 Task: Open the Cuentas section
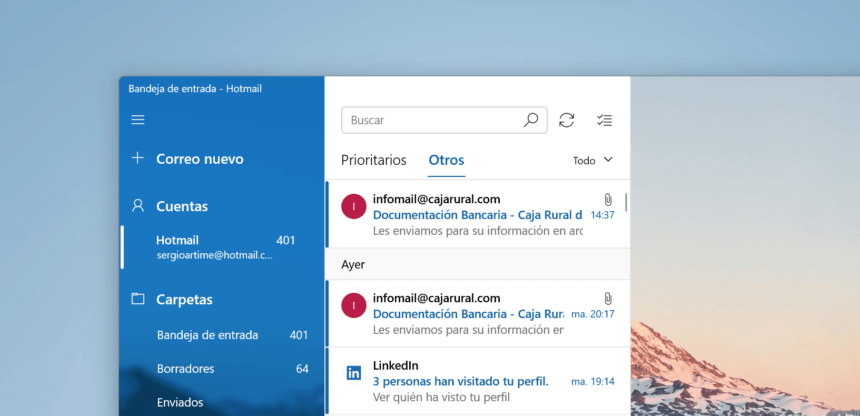182,206
